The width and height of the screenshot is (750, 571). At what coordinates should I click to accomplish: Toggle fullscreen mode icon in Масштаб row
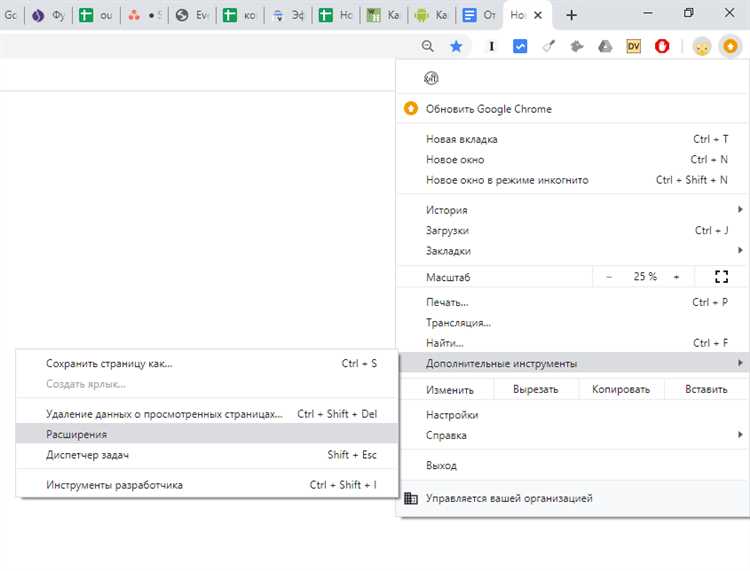(721, 276)
